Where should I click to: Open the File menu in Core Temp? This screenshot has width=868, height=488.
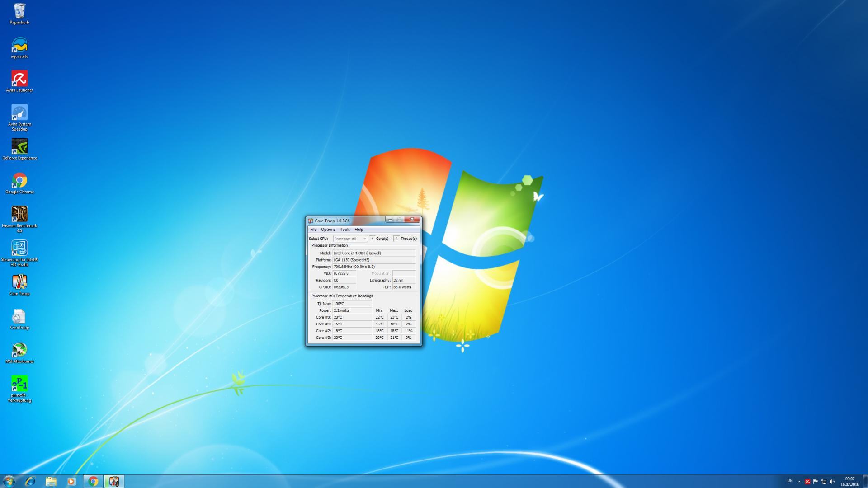coord(313,230)
